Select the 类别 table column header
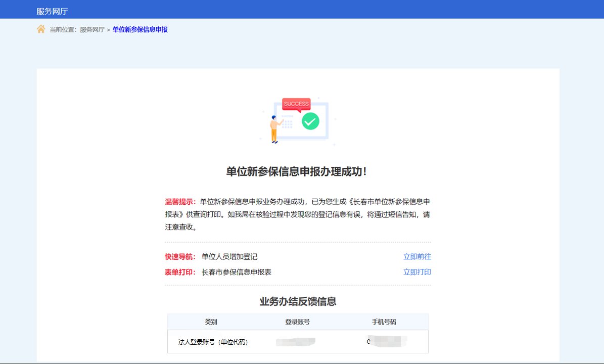The image size is (604, 364). [211, 322]
